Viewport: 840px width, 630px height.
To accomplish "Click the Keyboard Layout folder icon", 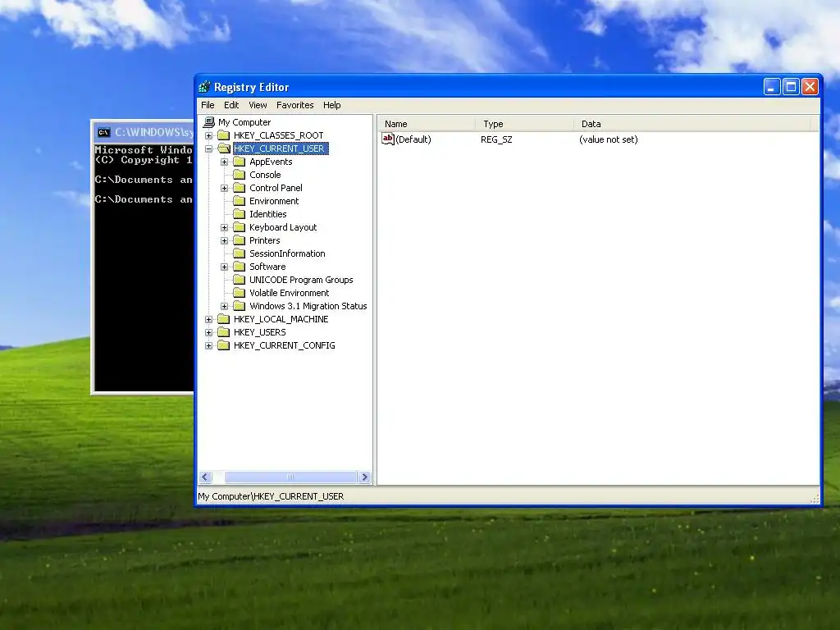I will (240, 228).
